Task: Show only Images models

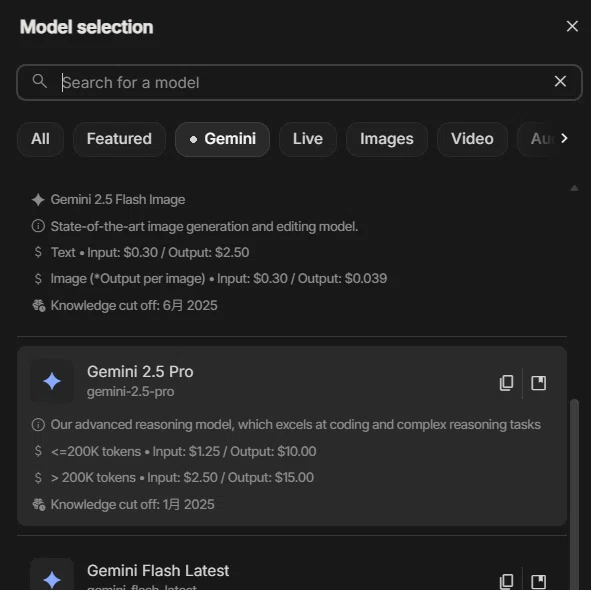Action: click(386, 139)
